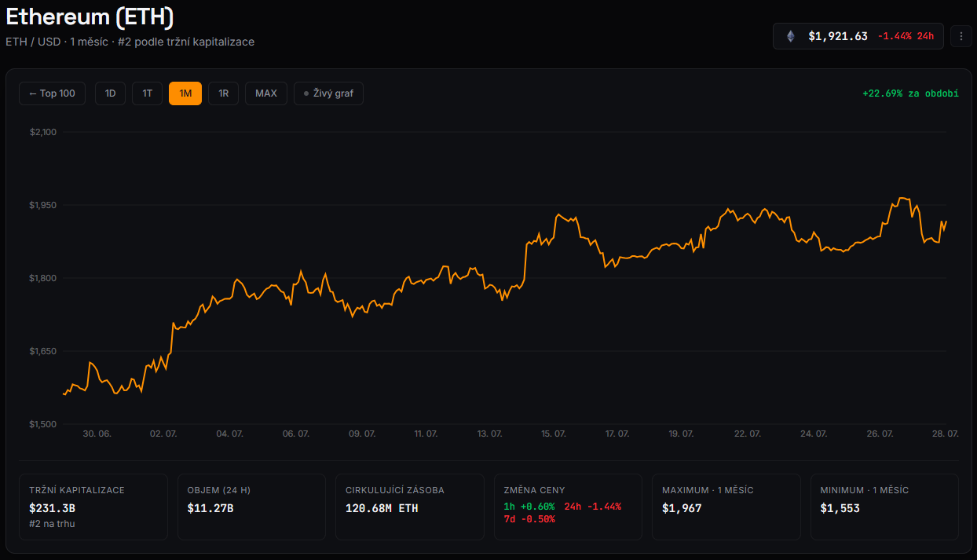Click the Změna ceny card title

[x=534, y=490]
